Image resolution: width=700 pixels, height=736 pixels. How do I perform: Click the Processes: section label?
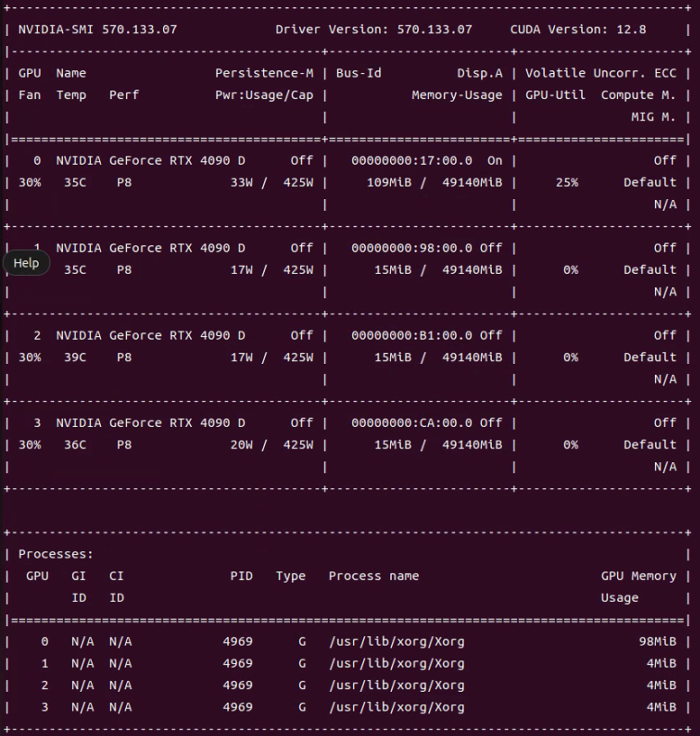[x=56, y=554]
